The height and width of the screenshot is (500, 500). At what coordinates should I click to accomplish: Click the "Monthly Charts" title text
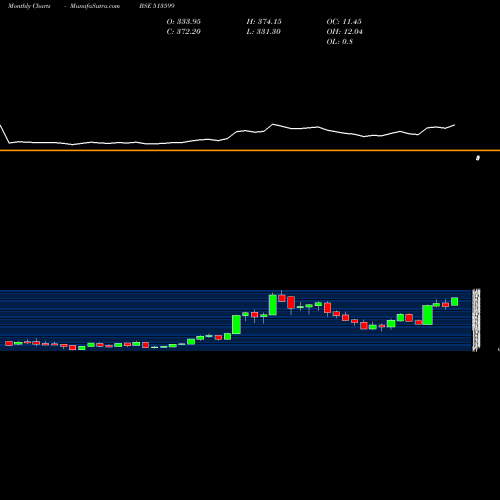pos(29,6)
